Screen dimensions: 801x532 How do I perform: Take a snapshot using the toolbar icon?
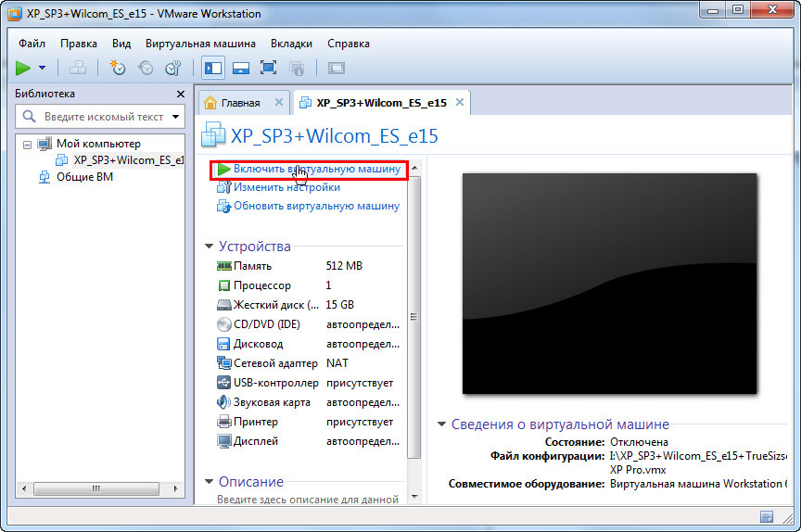tap(118, 68)
